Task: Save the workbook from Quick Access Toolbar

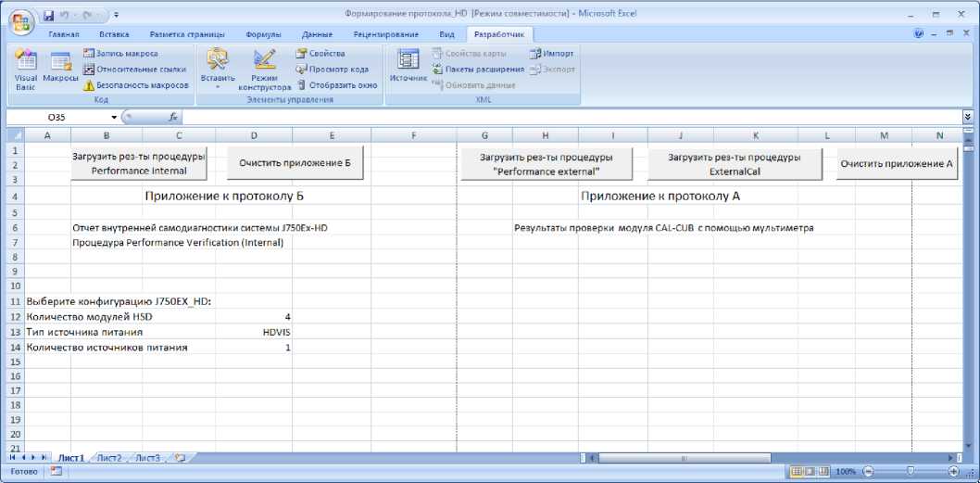Action: pos(49,14)
